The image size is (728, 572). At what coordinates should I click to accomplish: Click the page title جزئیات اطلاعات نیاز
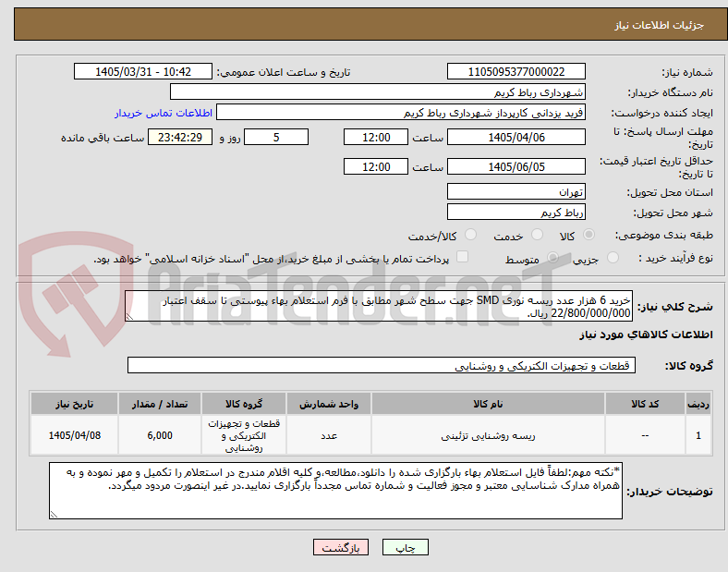tap(660, 25)
